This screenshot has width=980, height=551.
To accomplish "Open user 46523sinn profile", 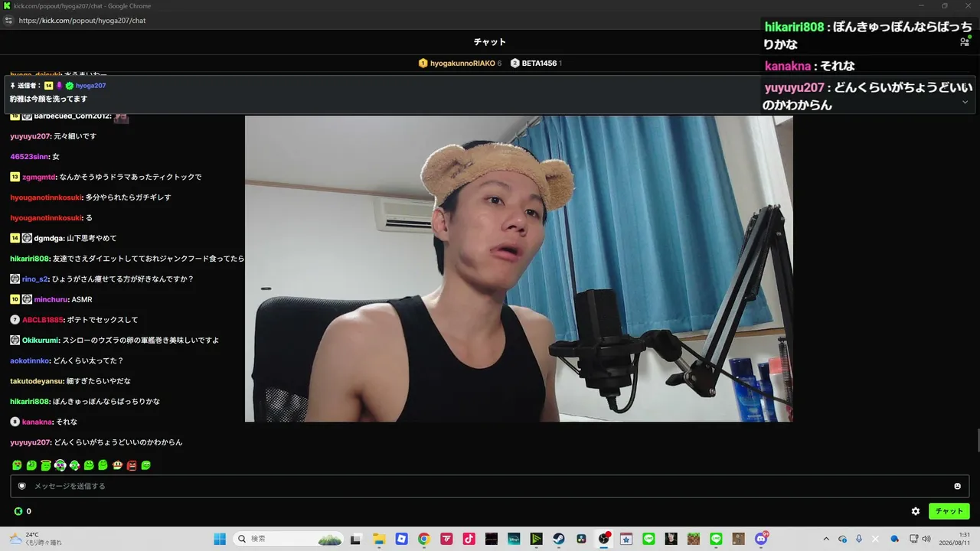I will tap(30, 157).
